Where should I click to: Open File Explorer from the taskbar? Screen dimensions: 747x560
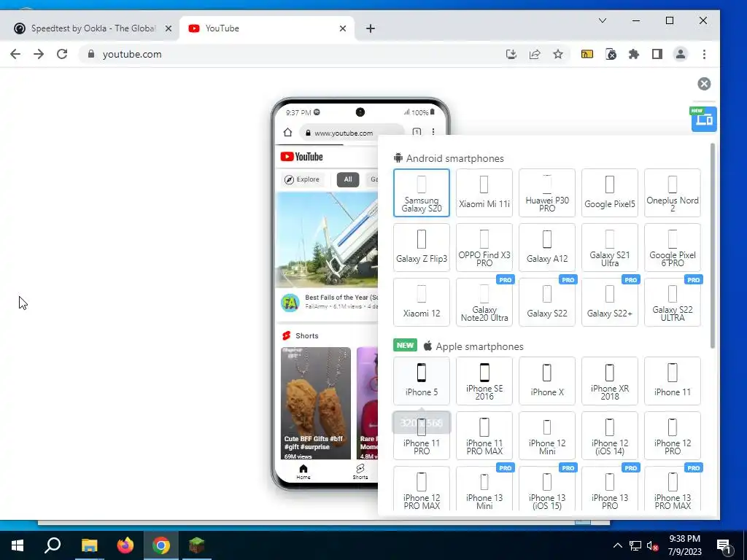89,545
